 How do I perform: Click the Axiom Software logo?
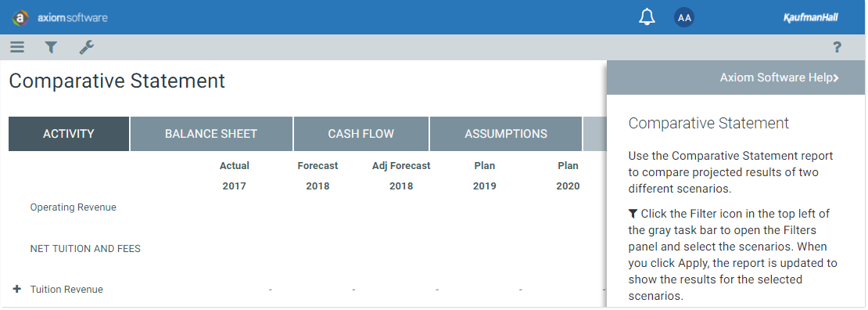coord(59,18)
